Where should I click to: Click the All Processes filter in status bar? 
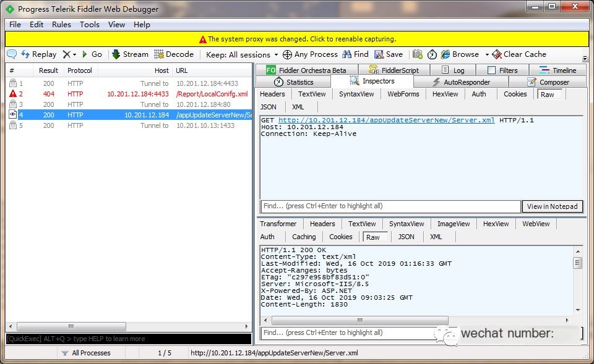tap(86, 353)
